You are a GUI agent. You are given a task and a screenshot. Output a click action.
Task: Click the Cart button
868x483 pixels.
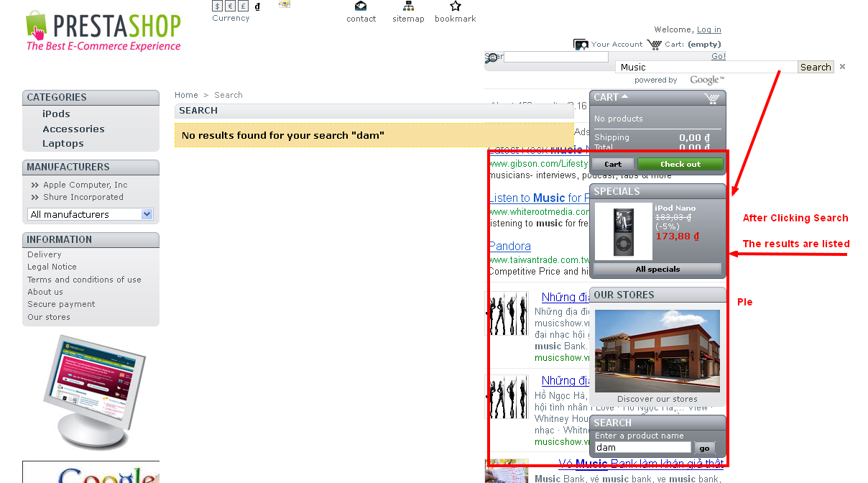(x=613, y=164)
